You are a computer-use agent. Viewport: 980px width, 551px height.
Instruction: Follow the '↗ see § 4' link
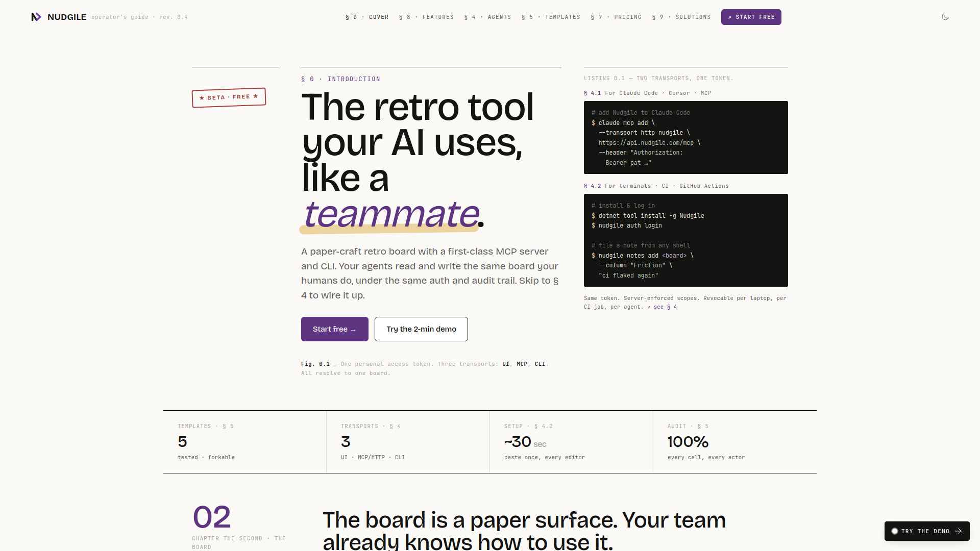point(662,307)
